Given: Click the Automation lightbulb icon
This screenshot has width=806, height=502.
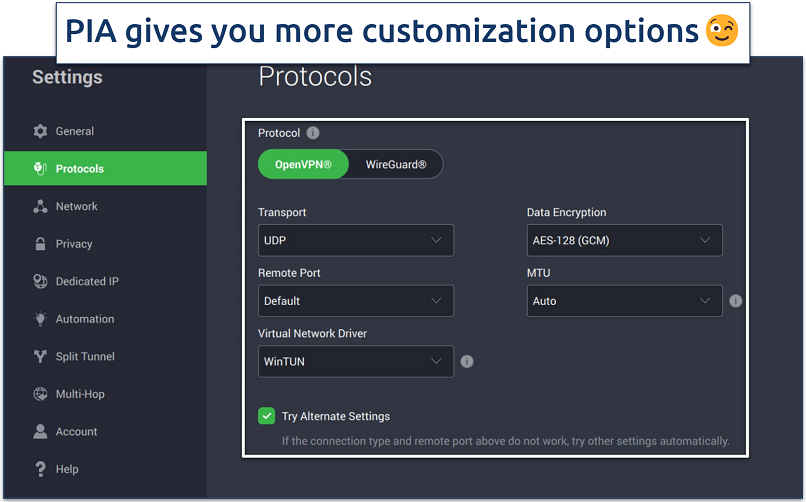Looking at the screenshot, I should point(40,319).
